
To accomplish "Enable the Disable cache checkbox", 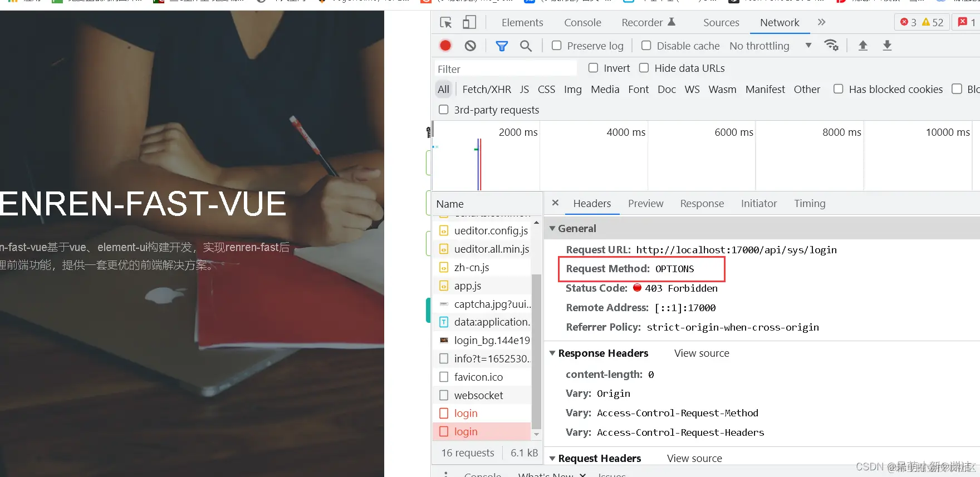I will 646,46.
